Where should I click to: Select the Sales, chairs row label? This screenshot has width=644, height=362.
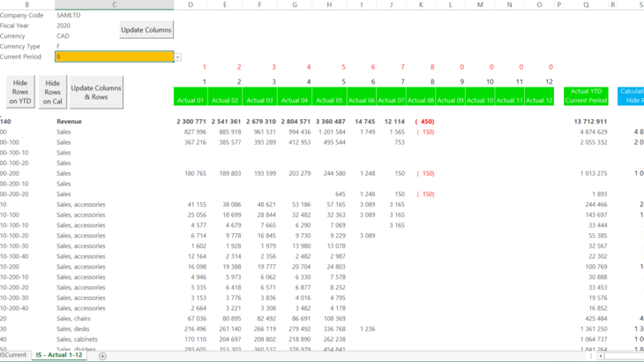pyautogui.click(x=73, y=319)
